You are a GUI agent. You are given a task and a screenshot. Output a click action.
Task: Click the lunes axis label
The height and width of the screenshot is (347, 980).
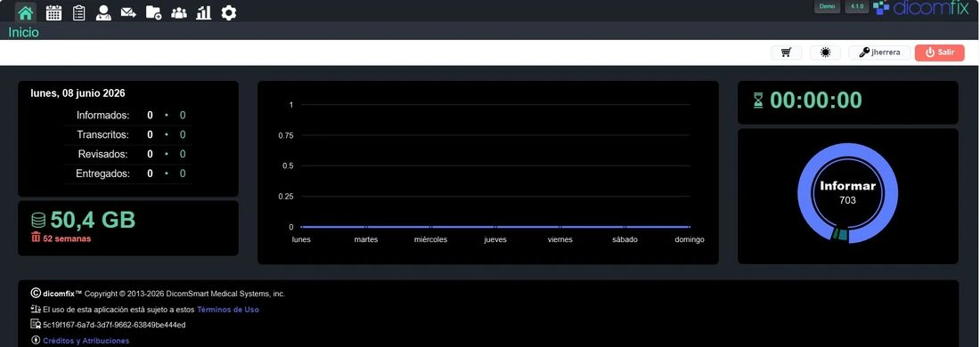click(300, 239)
